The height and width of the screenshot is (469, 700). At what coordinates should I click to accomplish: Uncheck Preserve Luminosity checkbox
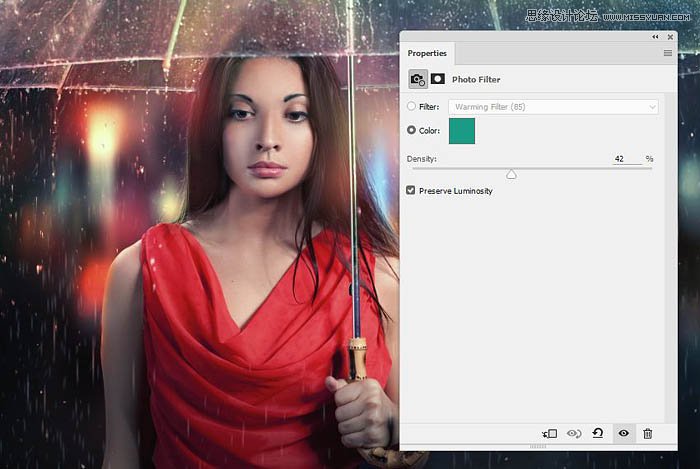[411, 190]
